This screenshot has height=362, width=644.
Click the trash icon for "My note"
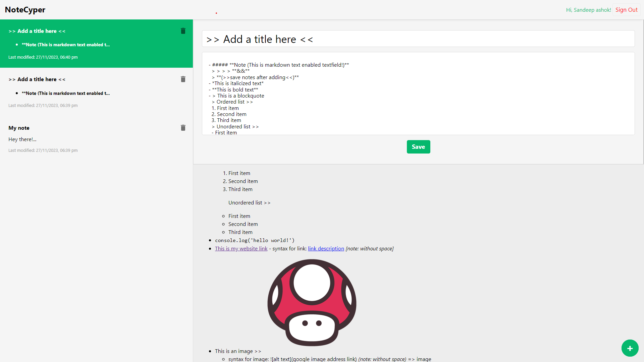point(183,128)
